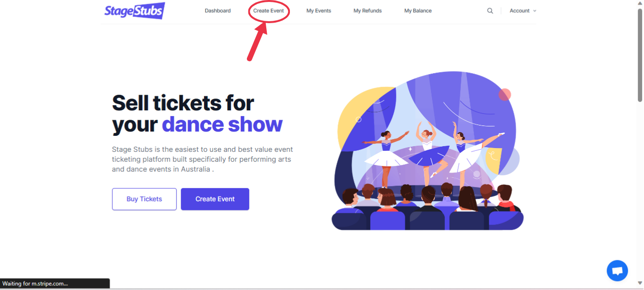Image resolution: width=644 pixels, height=290 pixels.
Task: Open search with the magnifier icon
Action: point(490,11)
